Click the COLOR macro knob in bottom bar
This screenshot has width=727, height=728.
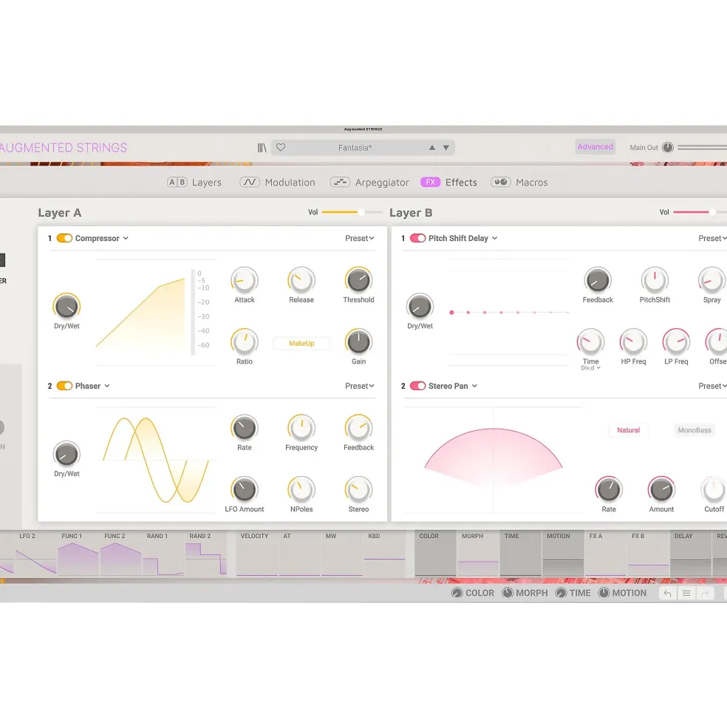[457, 593]
